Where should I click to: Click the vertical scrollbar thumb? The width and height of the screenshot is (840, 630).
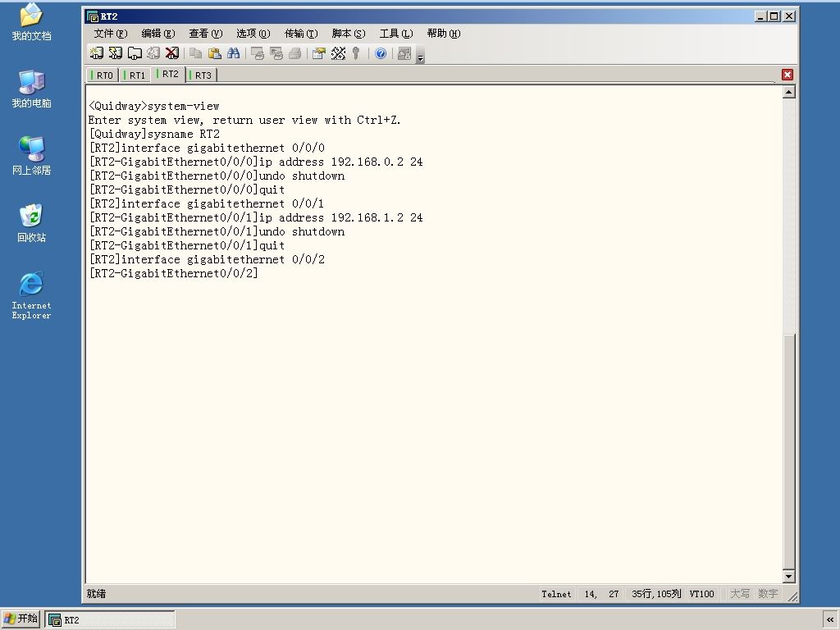(x=788, y=451)
